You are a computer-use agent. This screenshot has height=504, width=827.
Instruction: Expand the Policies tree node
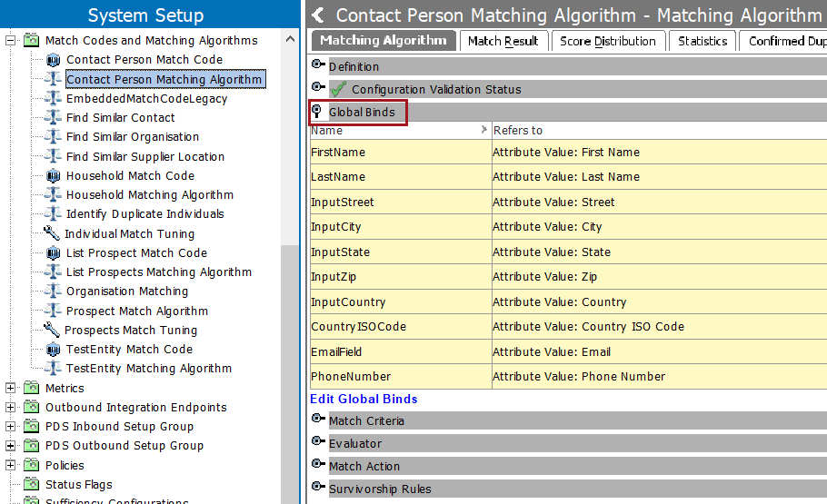11,465
